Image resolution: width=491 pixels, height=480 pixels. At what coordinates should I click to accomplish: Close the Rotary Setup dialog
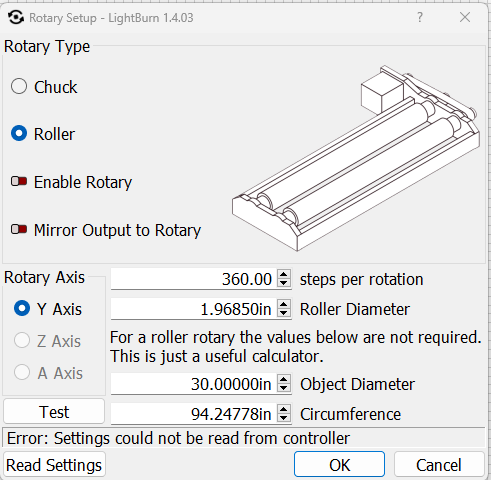pyautogui.click(x=465, y=17)
